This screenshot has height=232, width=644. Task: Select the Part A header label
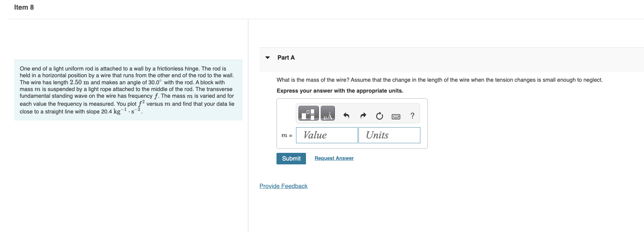pyautogui.click(x=286, y=58)
